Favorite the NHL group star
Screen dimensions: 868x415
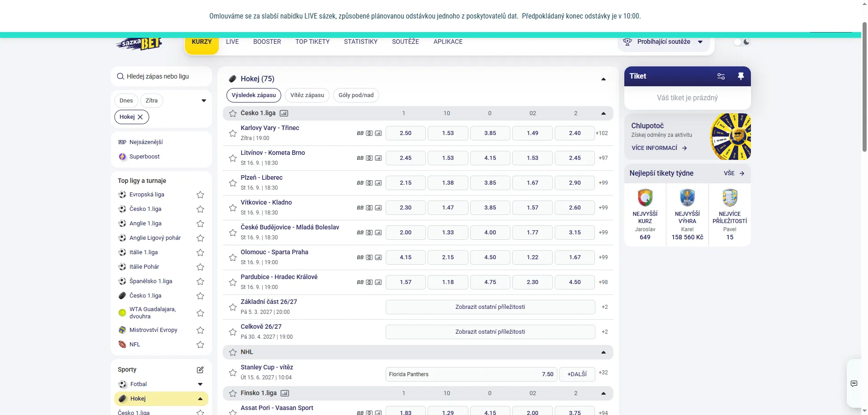coord(233,352)
